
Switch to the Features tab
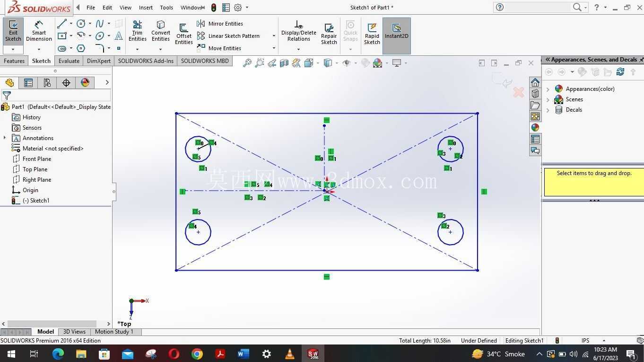(x=14, y=61)
